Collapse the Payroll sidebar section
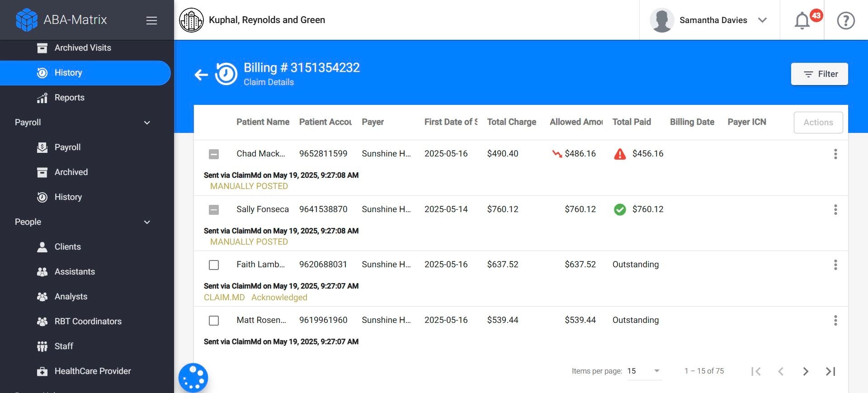 (x=146, y=123)
